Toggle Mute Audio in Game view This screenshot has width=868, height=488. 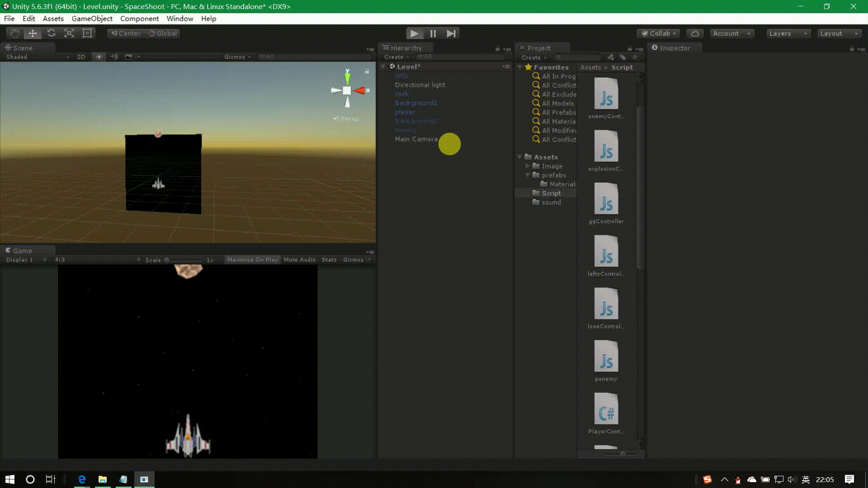click(x=299, y=259)
